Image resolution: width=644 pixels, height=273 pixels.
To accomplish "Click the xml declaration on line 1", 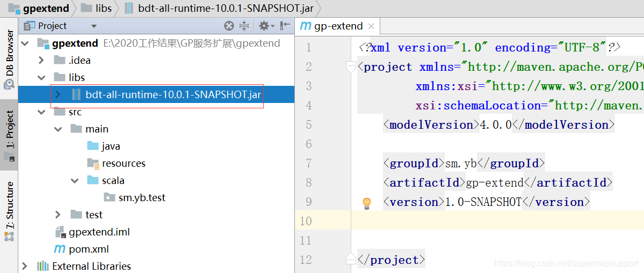I will click(x=489, y=48).
